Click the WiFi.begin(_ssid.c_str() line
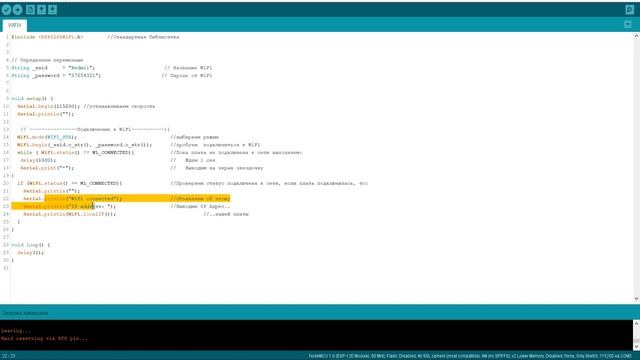 138,145
